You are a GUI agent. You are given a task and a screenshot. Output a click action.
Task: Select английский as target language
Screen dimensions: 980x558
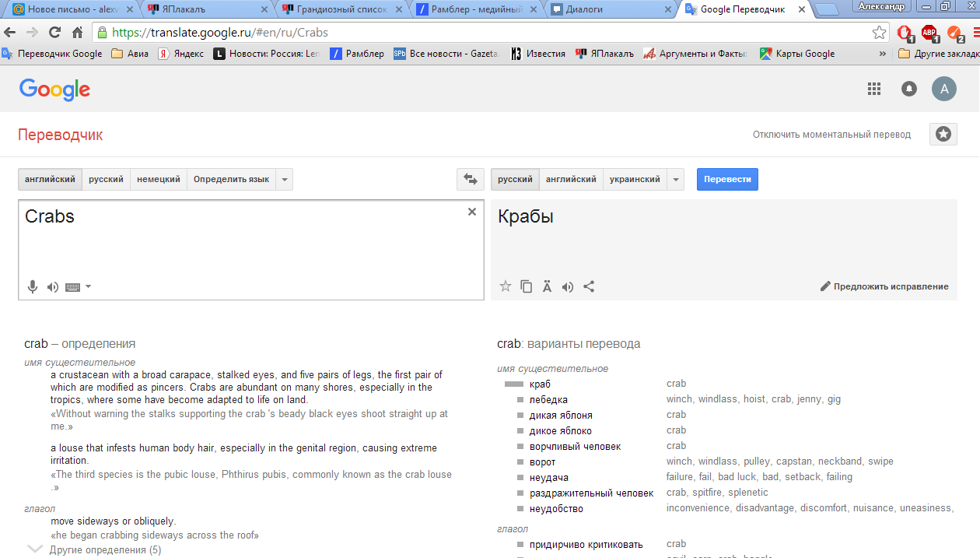(571, 179)
